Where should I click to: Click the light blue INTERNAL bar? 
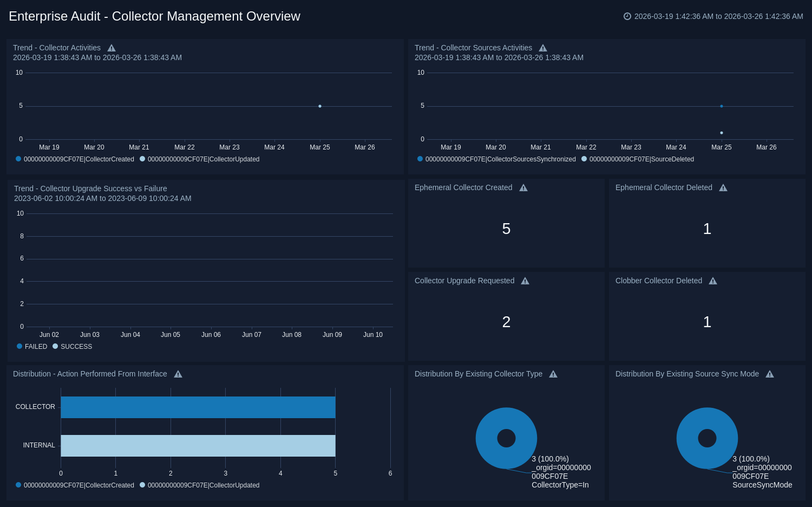pos(198,446)
